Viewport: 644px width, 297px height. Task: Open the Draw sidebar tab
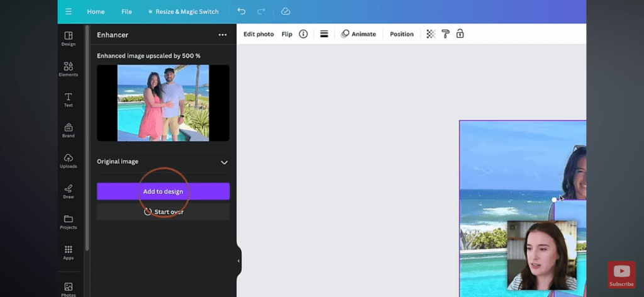tap(69, 191)
